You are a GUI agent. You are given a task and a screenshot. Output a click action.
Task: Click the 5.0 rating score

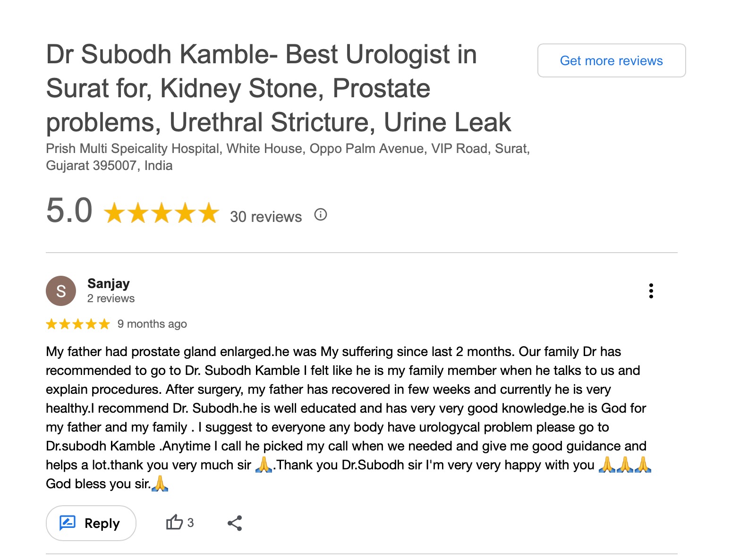pos(69,211)
